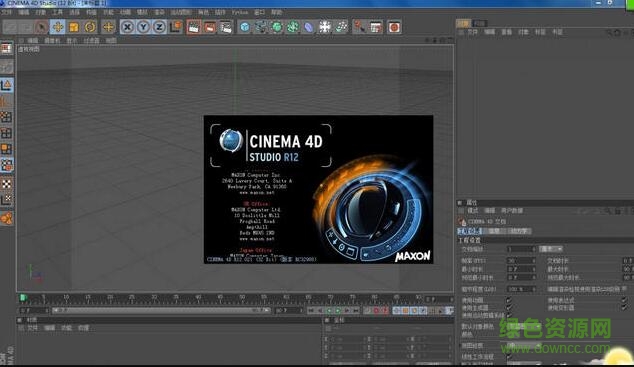Click the white scene environment icon
Image resolution: width=634 pixels, height=367 pixels.
325,27
